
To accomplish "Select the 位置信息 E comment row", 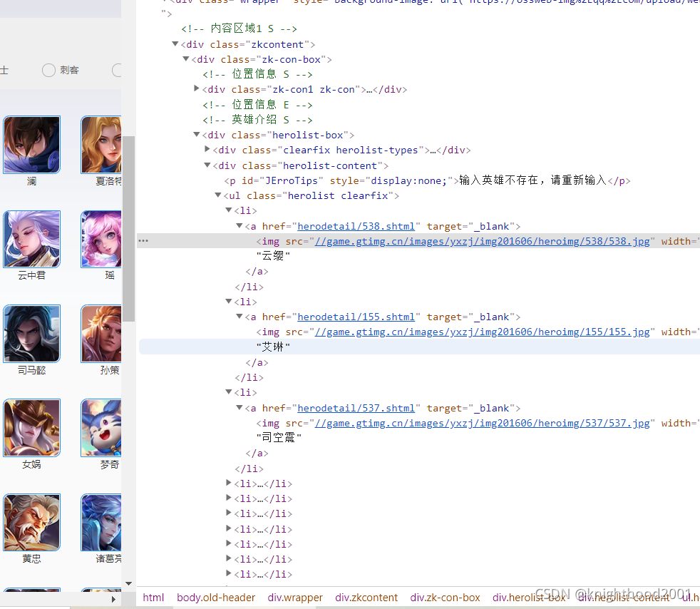I will pyautogui.click(x=257, y=105).
